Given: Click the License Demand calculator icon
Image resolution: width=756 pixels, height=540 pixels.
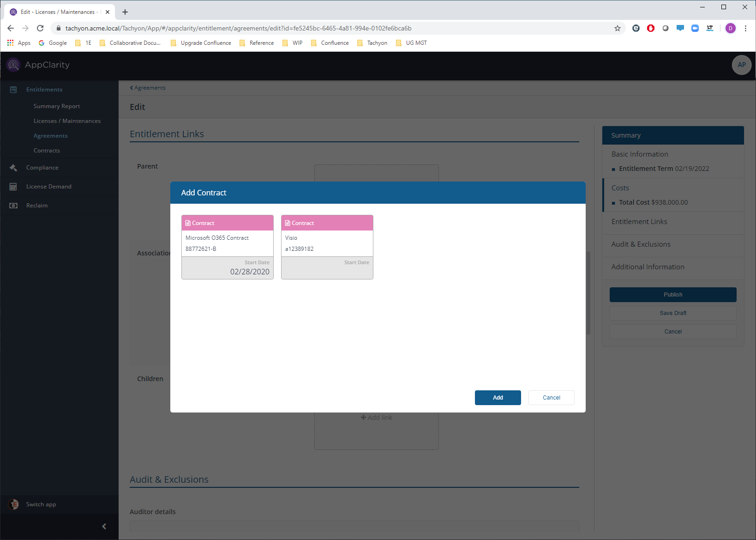Looking at the screenshot, I should tap(13, 187).
